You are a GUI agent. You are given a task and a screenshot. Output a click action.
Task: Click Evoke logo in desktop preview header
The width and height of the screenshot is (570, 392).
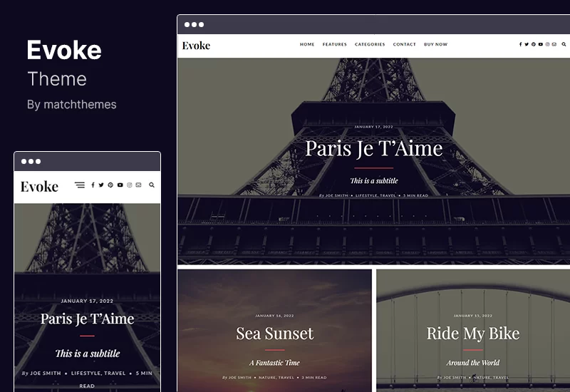pyautogui.click(x=196, y=46)
